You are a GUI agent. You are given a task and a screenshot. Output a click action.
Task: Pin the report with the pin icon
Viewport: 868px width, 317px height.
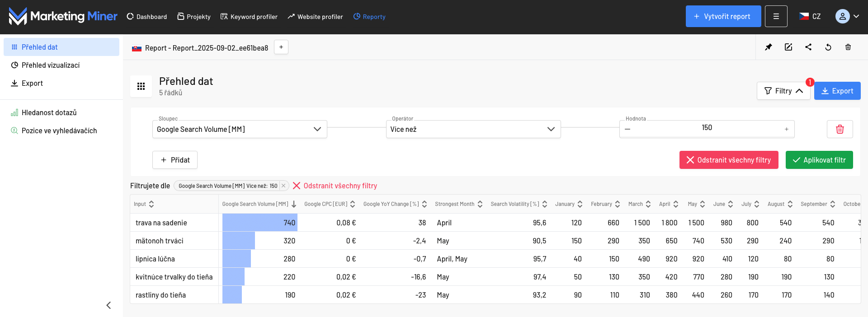click(768, 47)
